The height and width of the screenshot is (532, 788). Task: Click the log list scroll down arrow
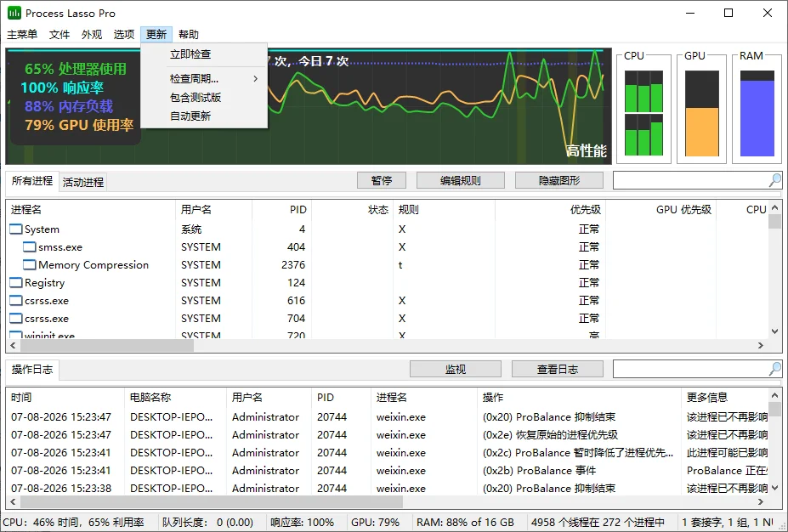point(774,488)
